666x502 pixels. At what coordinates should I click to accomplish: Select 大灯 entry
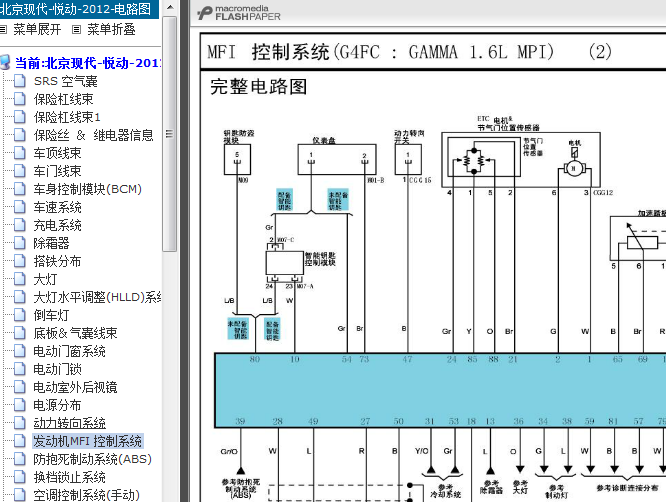[45, 279]
